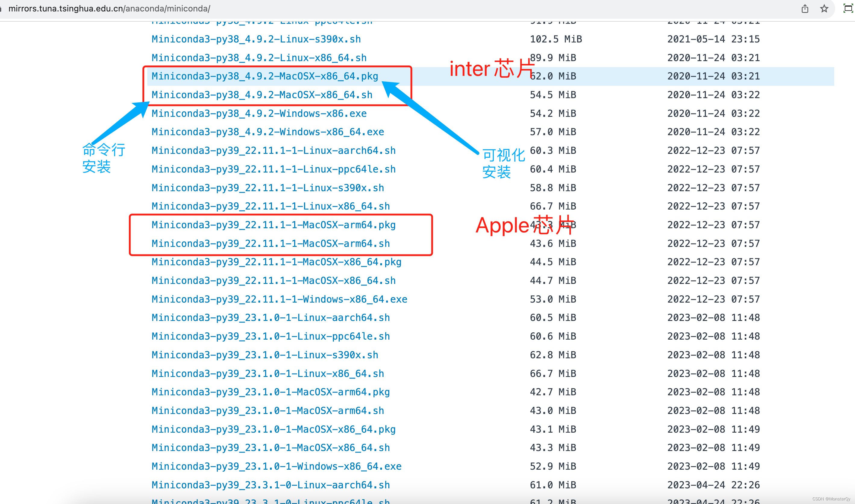855x504 pixels.
Task: Open Miniconda3-py38_4.9.2-MacOSX-x86_64.sh link
Action: [x=262, y=95]
